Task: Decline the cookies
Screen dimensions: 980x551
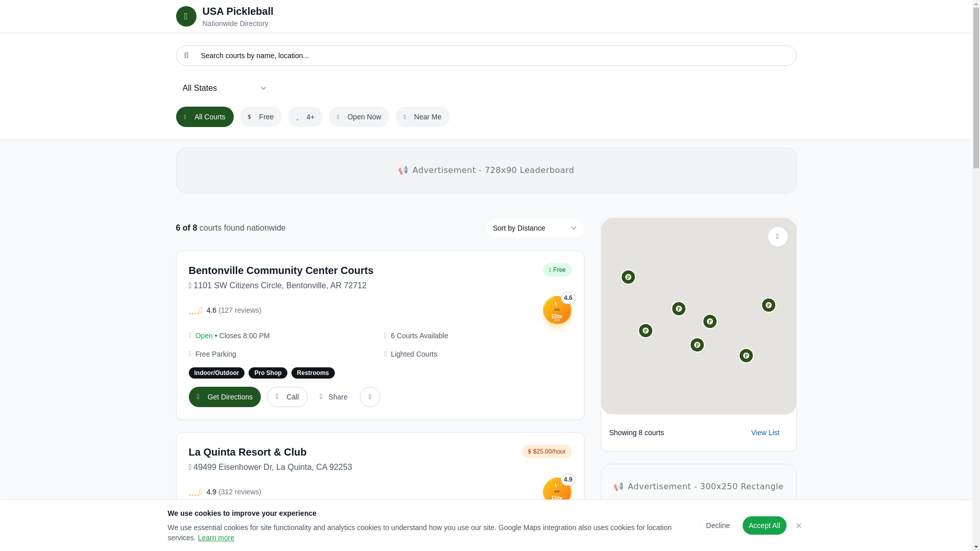Action: 718,525
